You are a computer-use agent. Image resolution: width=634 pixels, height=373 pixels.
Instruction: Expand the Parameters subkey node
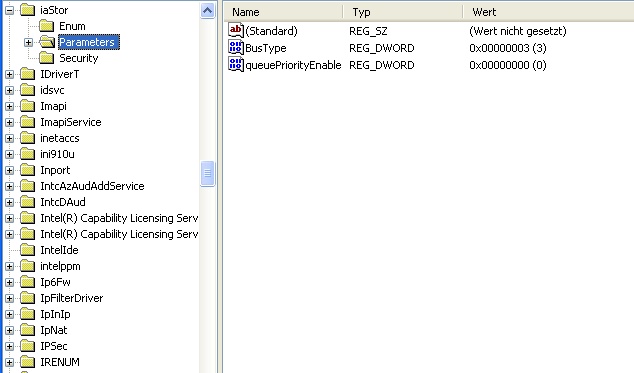click(x=28, y=42)
